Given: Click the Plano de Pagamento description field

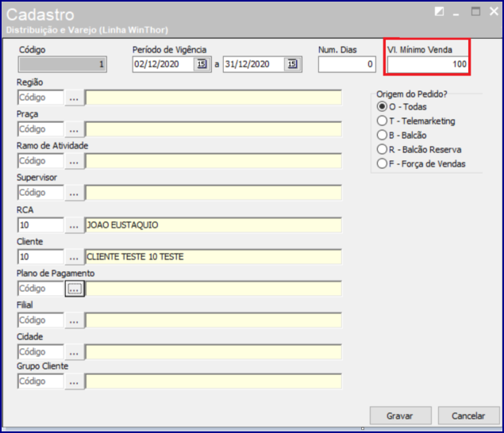Looking at the screenshot, I should (213, 289).
